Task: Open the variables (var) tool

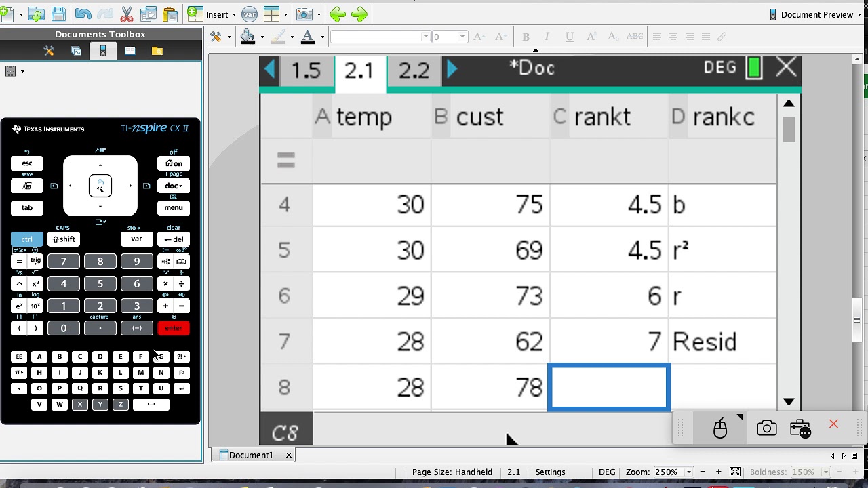Action: coord(250,14)
